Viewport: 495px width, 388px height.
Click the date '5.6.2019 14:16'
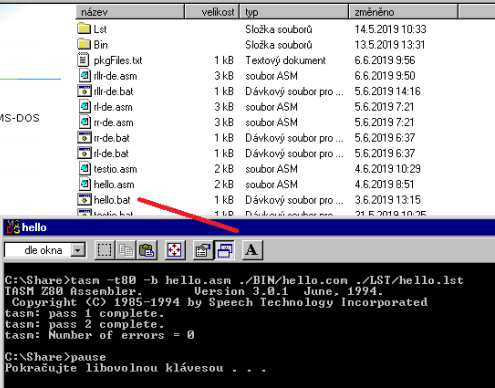point(387,91)
